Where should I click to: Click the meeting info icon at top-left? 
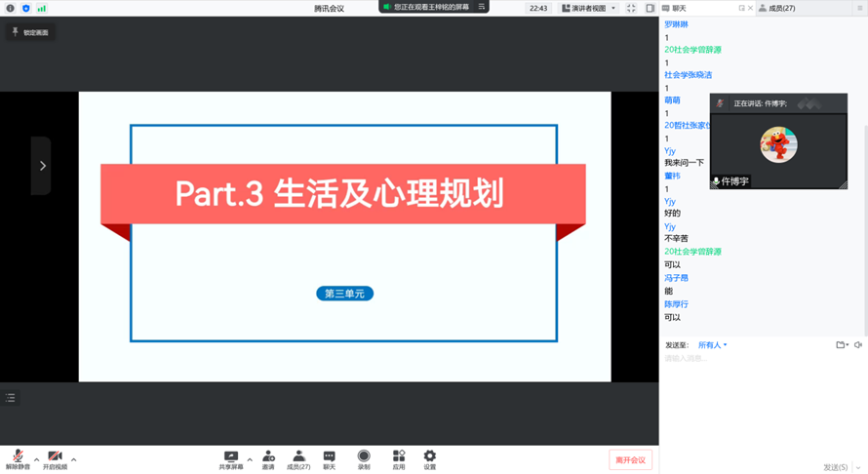(11, 8)
